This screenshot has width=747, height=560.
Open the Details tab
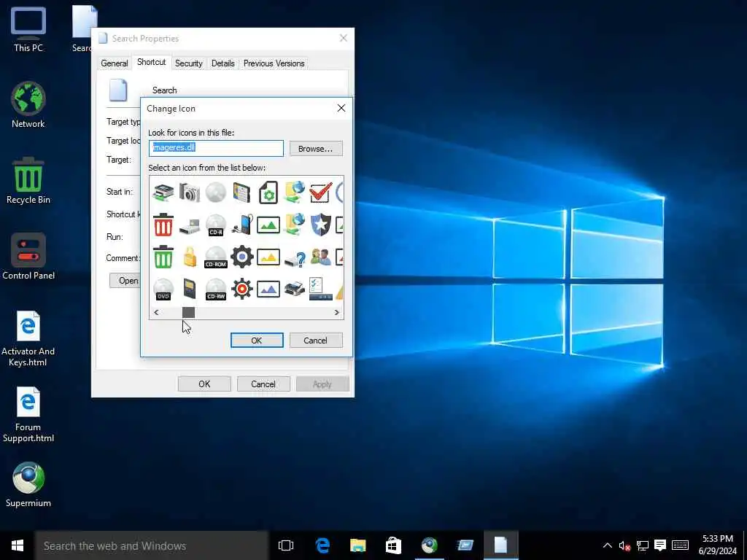223,63
